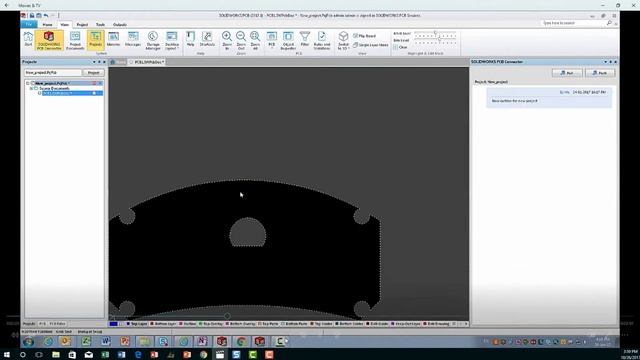Screen dimensions: 640x360
Task: Open the Skype icon in inner taskbar
Action: 163,341
